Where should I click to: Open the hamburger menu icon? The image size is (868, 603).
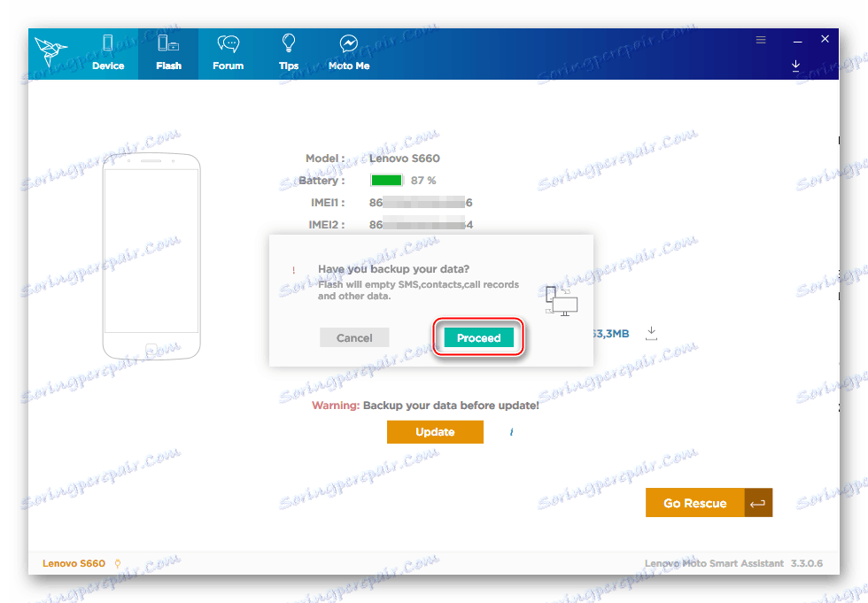click(x=761, y=40)
